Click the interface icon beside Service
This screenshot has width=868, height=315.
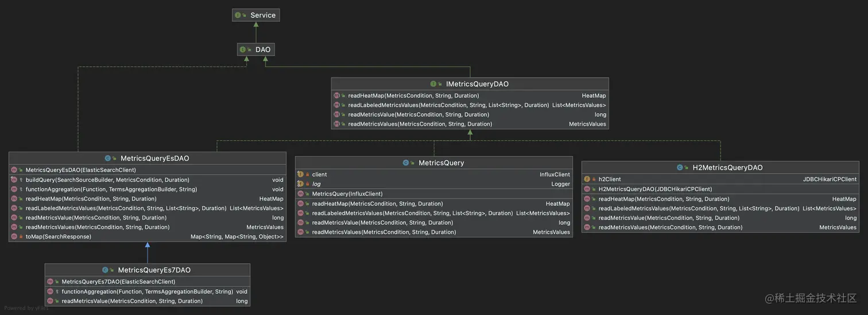point(238,15)
